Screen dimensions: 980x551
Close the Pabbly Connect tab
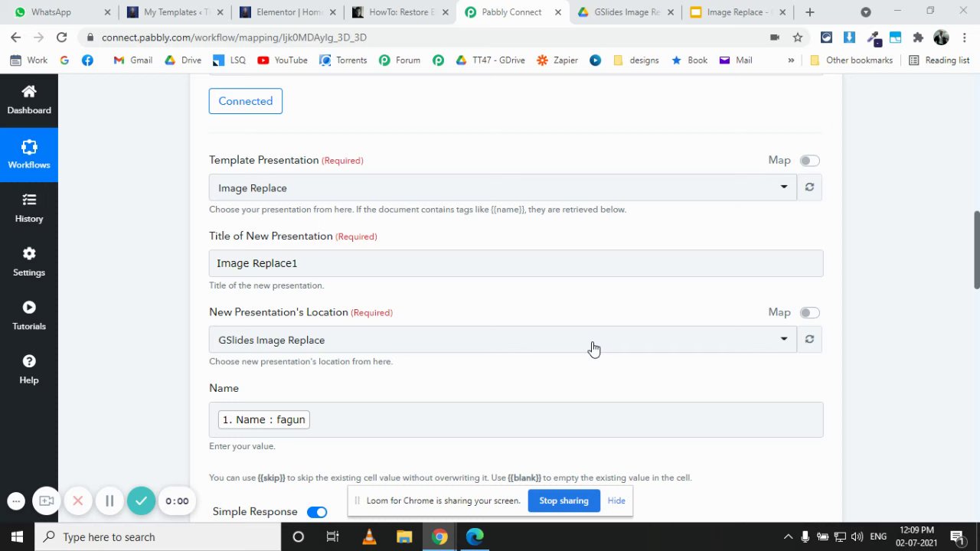pyautogui.click(x=557, y=12)
